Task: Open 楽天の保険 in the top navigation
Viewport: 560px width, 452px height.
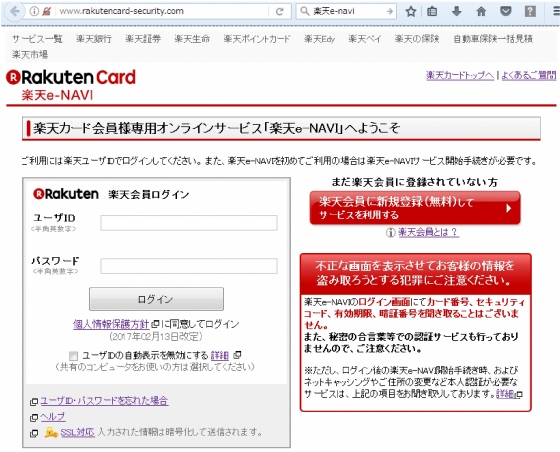Action: tap(417, 39)
